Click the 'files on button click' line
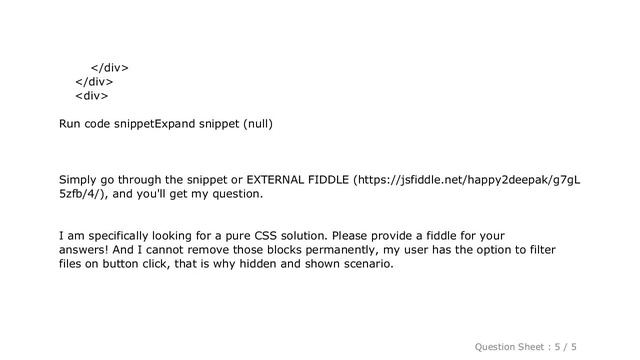Image resolution: width=640 pixels, height=360 pixels. [226, 264]
